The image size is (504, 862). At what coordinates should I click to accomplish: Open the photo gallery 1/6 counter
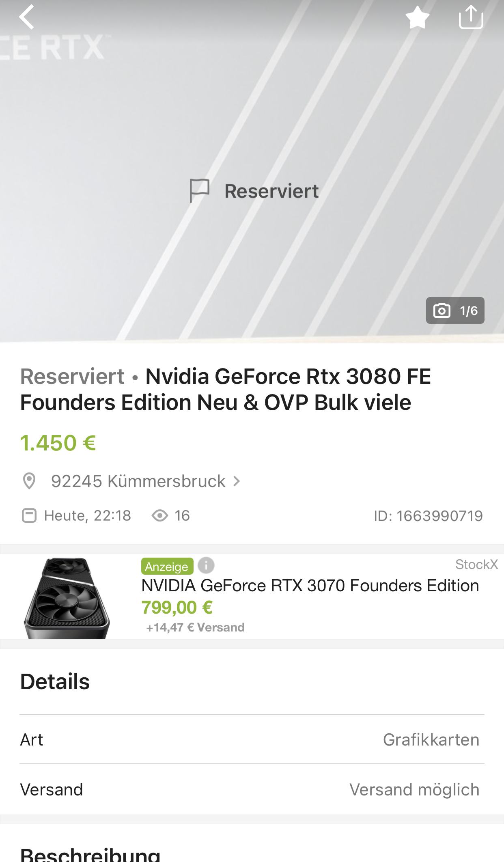coord(455,310)
